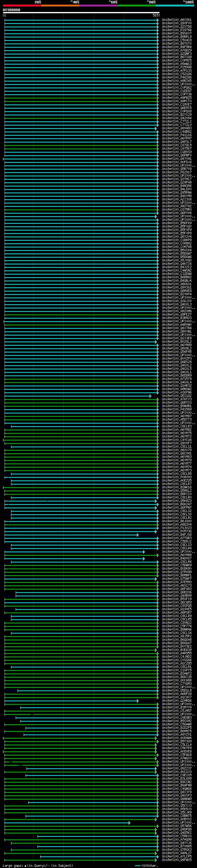This screenshot has height=868, width=197.
Task: Open UniRef100_P41116 entry
Action: tap(176, 135)
